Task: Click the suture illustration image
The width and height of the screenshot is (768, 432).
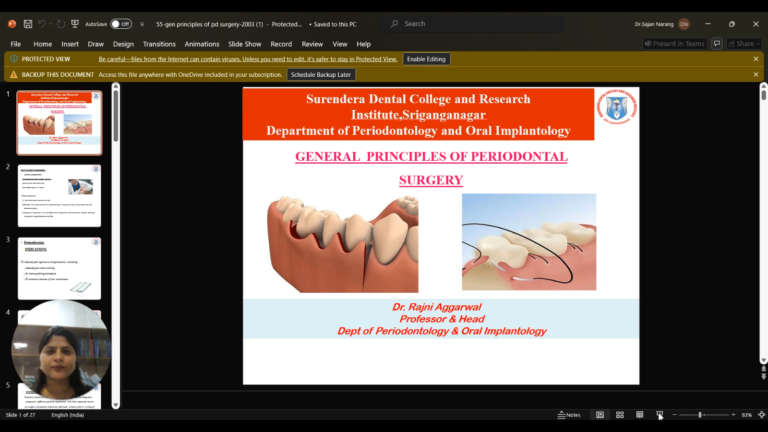Action: coord(529,242)
